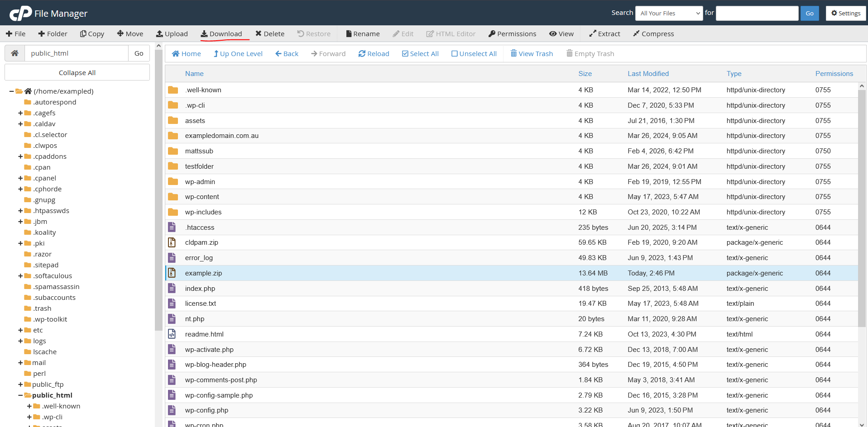This screenshot has width=868, height=427.
Task: Sort files by Last Modified column
Action: 647,74
